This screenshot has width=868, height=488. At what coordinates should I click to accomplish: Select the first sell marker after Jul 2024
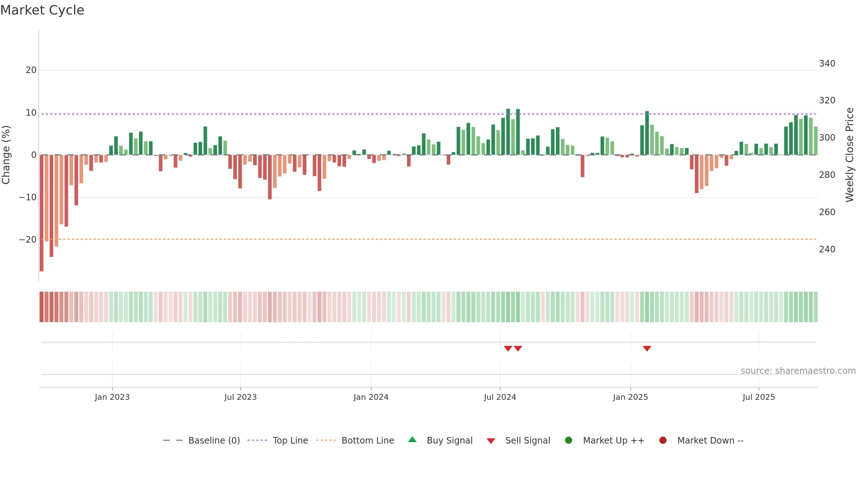pyautogui.click(x=508, y=348)
